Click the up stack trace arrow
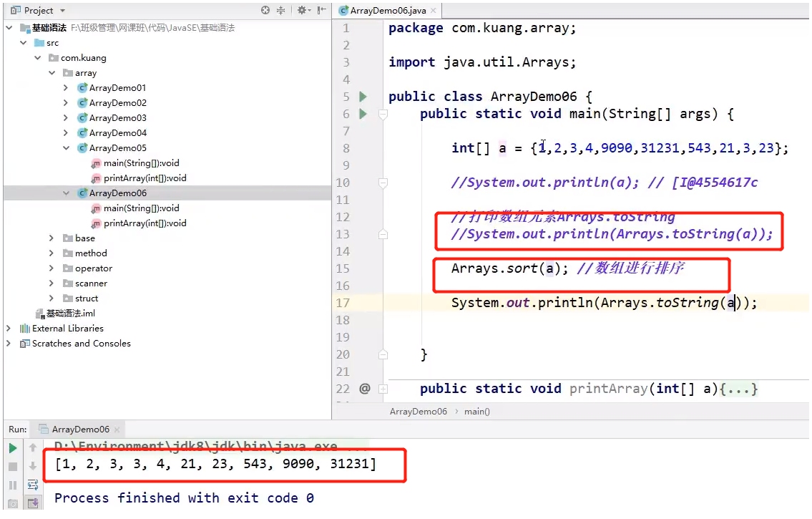The height and width of the screenshot is (519, 812). pyautogui.click(x=33, y=447)
